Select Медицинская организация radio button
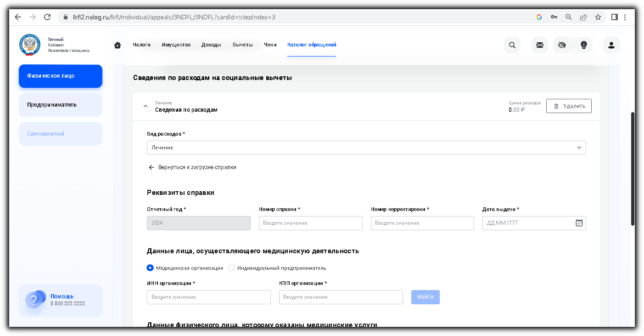This screenshot has width=644, height=336. tap(150, 268)
